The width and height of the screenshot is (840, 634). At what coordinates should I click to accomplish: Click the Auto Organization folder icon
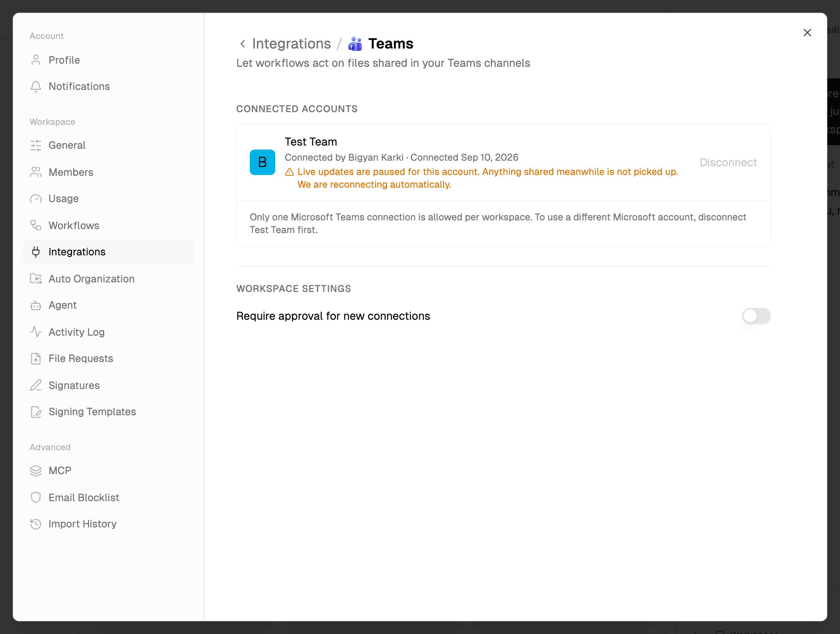coord(36,279)
